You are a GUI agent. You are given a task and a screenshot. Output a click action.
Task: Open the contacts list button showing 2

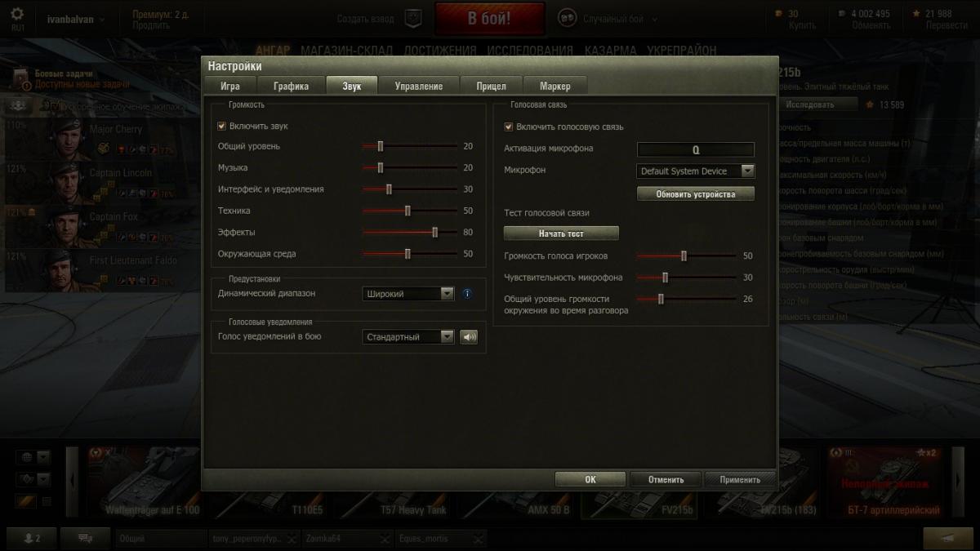pyautogui.click(x=32, y=539)
